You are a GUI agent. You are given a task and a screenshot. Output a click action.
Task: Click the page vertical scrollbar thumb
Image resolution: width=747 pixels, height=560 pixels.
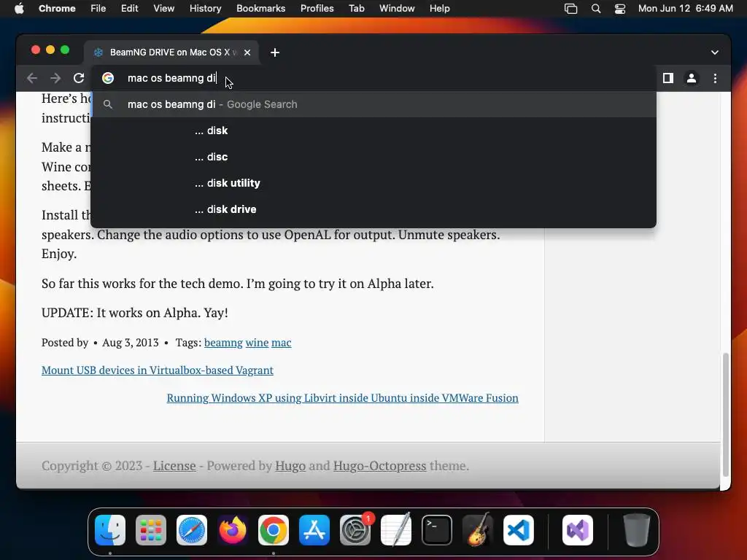click(726, 414)
